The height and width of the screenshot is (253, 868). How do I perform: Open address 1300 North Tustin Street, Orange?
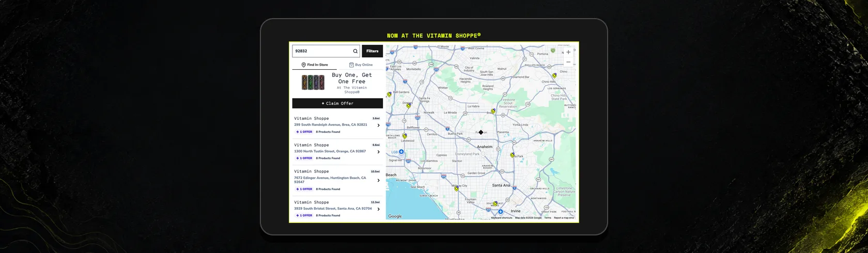330,151
